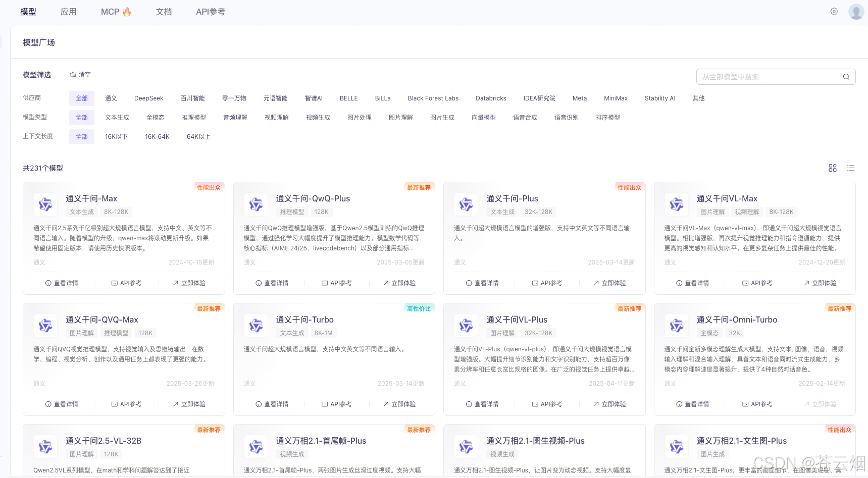
Task: Try 通义千问-Max with 立即体验
Action: coord(189,283)
